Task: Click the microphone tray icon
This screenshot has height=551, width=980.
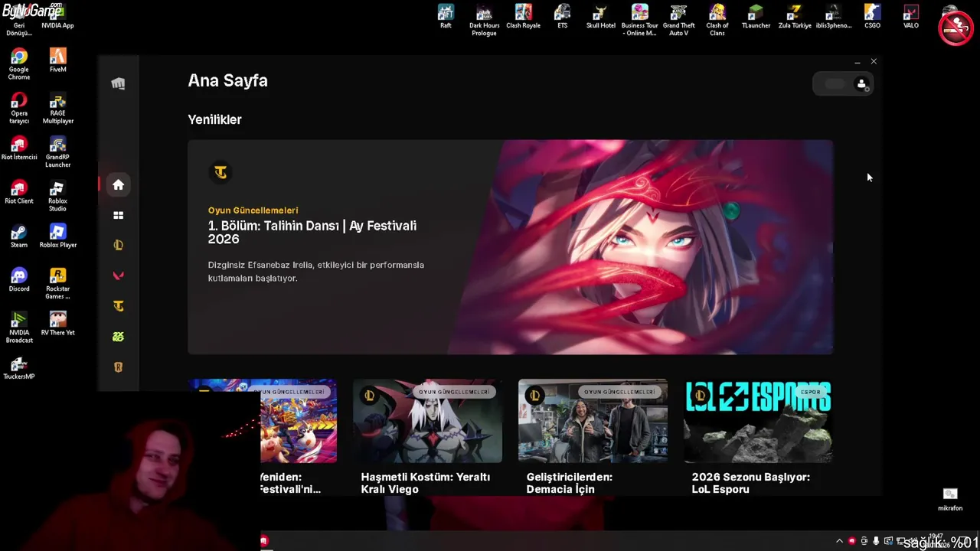Action: click(876, 541)
